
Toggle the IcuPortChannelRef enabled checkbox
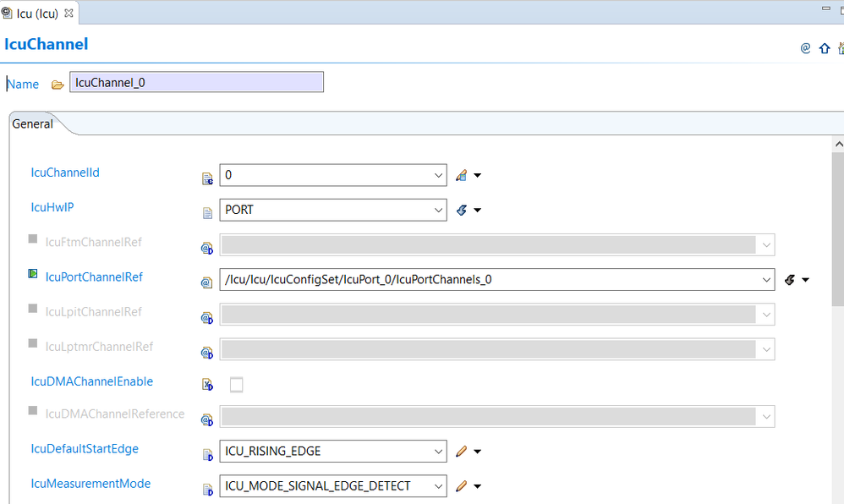[33, 273]
